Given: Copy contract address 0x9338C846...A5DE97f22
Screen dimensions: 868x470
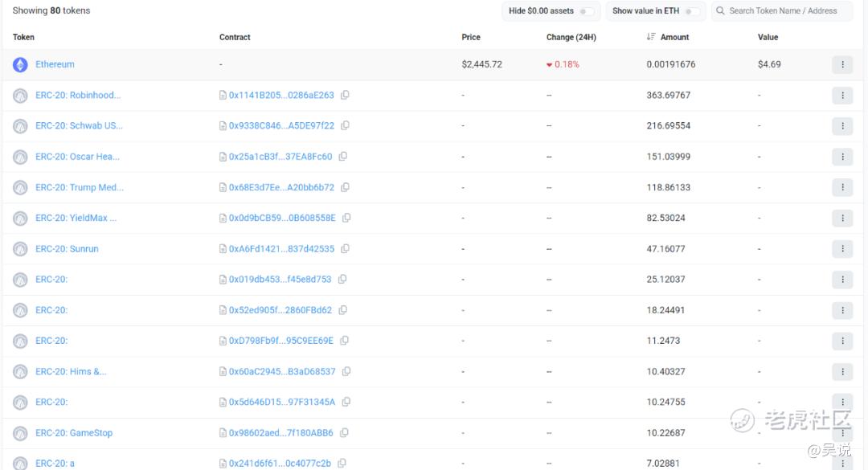Looking at the screenshot, I should coord(345,125).
